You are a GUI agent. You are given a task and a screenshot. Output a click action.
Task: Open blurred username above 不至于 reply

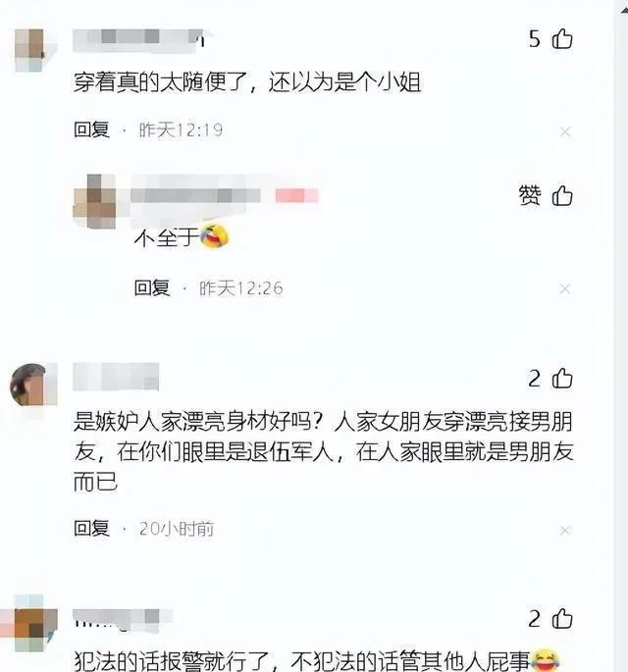[x=195, y=195]
